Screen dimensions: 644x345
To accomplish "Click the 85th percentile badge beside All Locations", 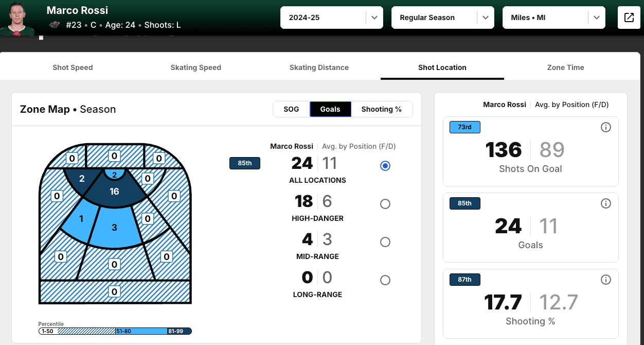I will [x=245, y=164].
